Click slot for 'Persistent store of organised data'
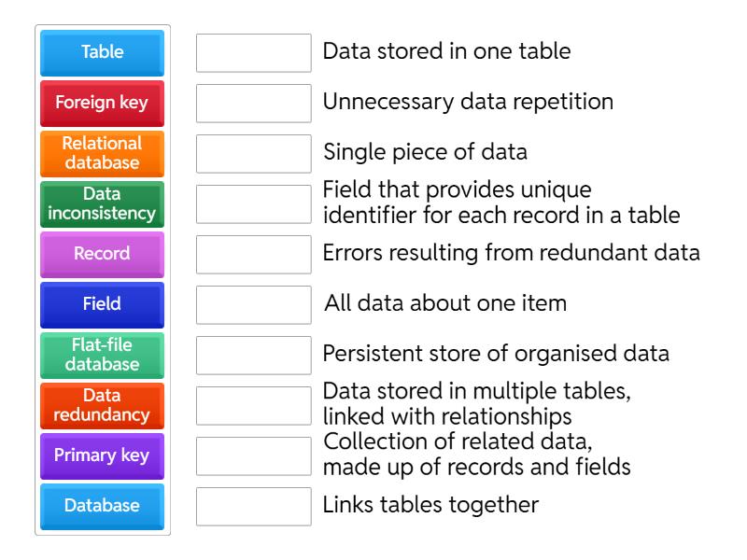The image size is (747, 560). 253,356
